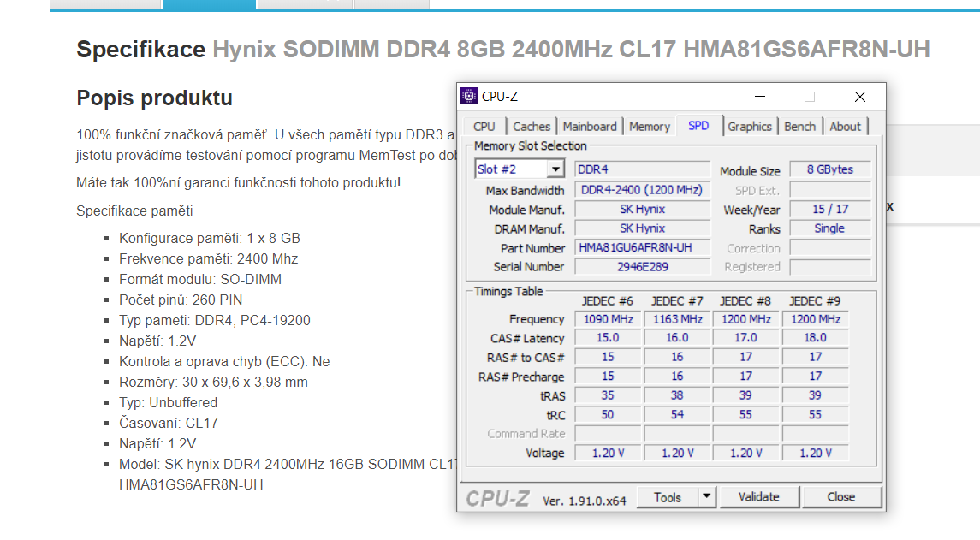Click the Konfigurace paměti: 1 x 8 GB line
This screenshot has width=980, height=540.
[x=210, y=238]
